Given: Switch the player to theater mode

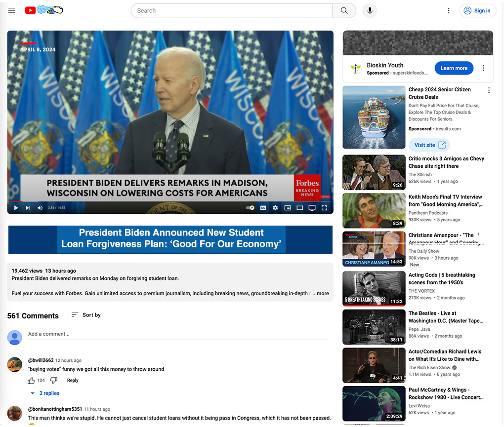Looking at the screenshot, I should click(299, 208).
